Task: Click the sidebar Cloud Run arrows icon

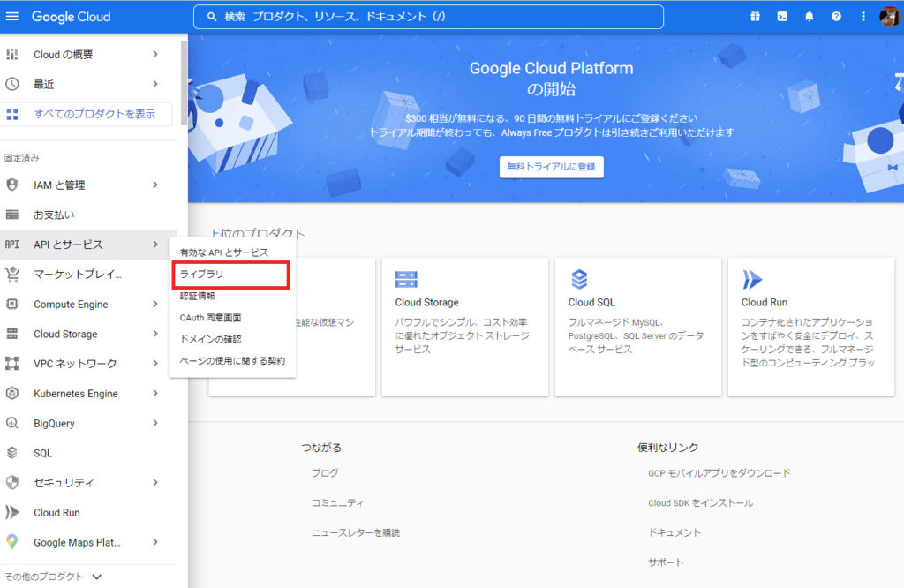Action: click(x=12, y=512)
